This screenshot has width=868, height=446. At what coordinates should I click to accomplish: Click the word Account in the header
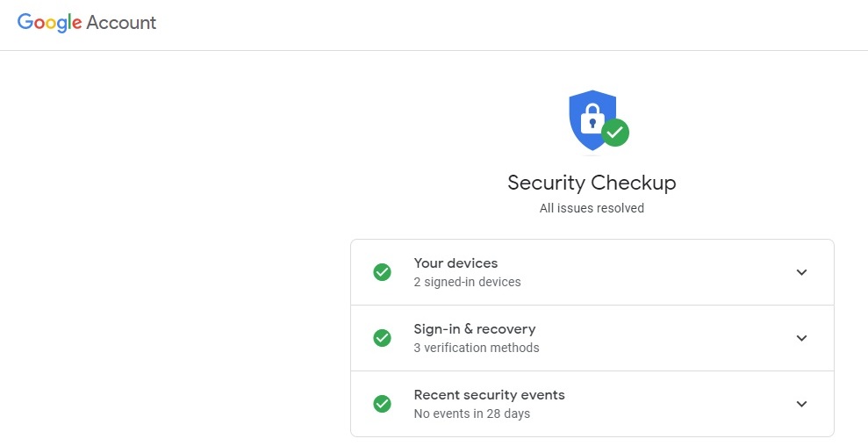click(121, 23)
